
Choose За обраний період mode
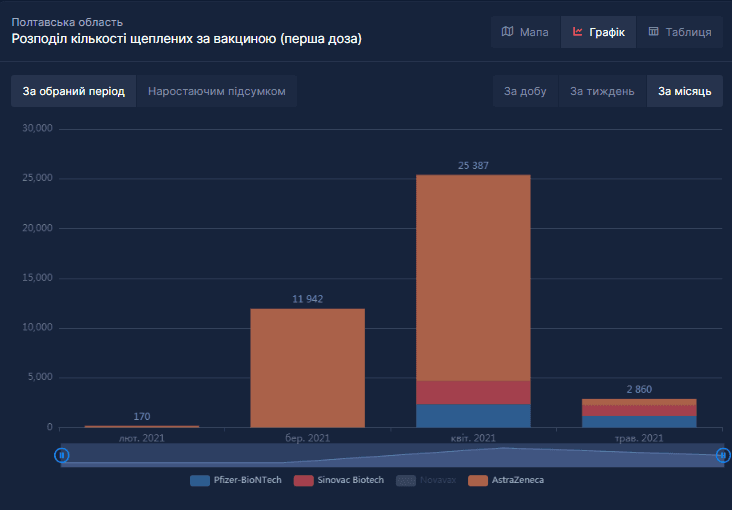(74, 91)
